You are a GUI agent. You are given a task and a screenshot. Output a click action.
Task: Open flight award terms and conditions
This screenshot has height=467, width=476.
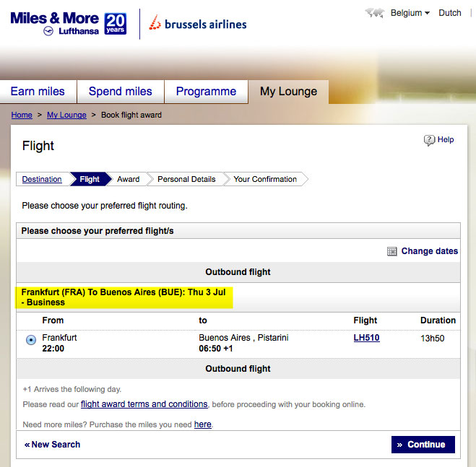coord(144,404)
